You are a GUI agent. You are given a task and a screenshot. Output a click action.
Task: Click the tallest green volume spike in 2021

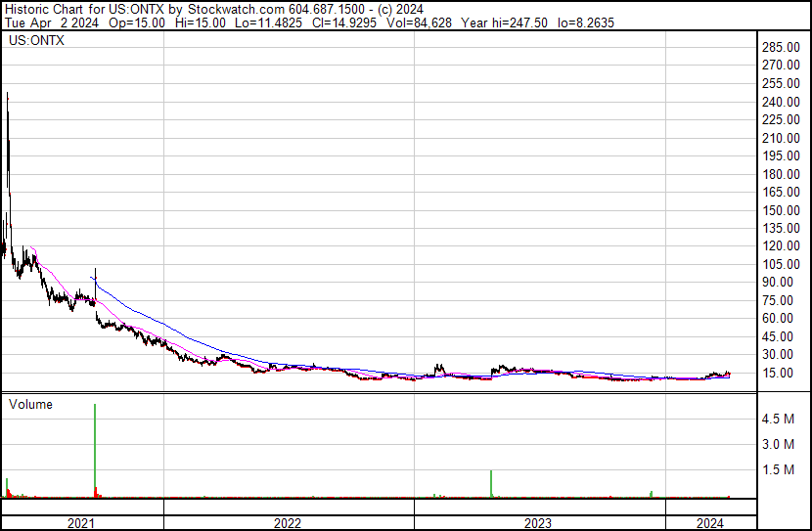tap(95, 450)
